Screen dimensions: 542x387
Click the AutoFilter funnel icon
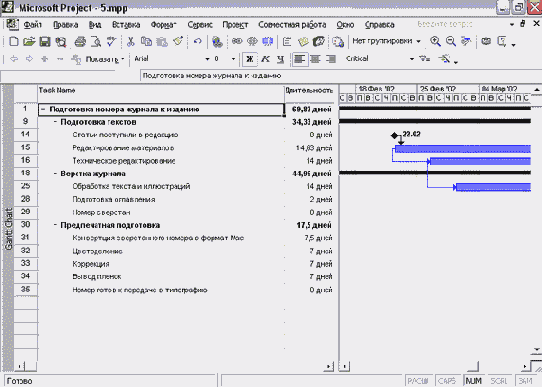tap(425, 59)
